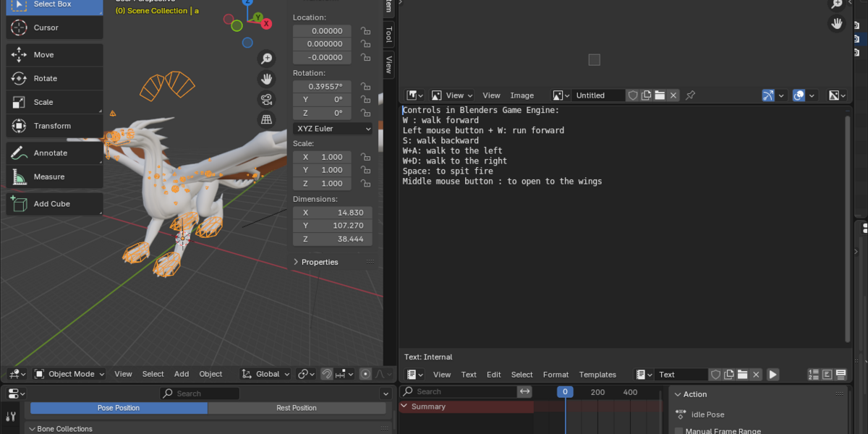The height and width of the screenshot is (434, 868).
Task: Toggle lock on Location Y value
Action: pyautogui.click(x=365, y=44)
